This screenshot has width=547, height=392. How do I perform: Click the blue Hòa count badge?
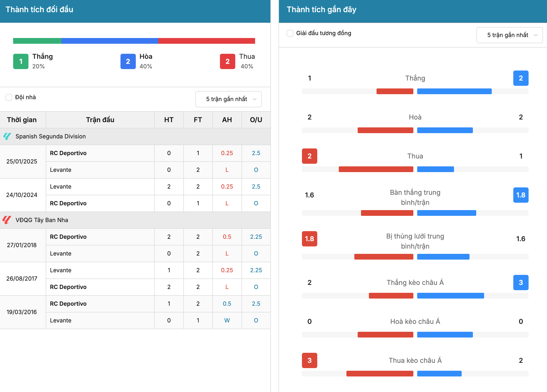coord(128,61)
